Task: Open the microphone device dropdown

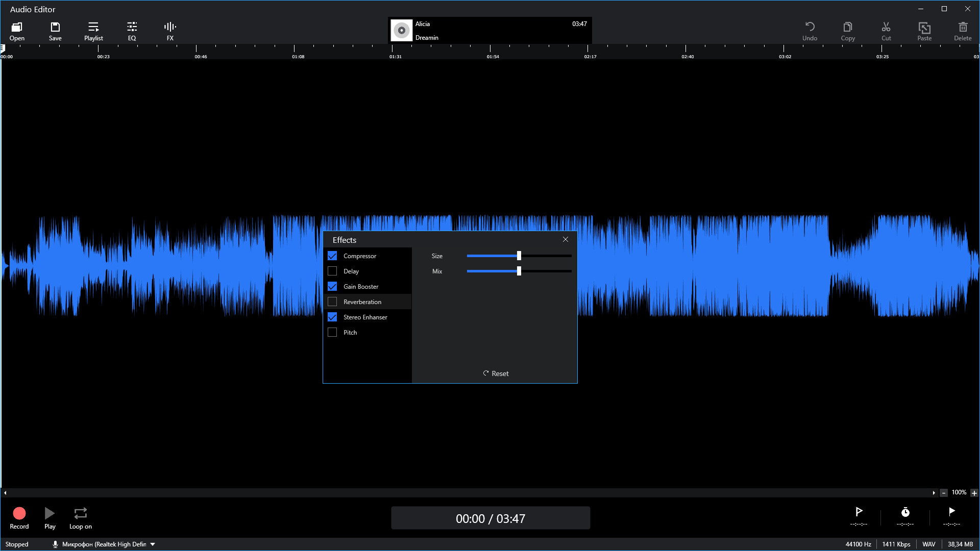Action: [x=152, y=544]
